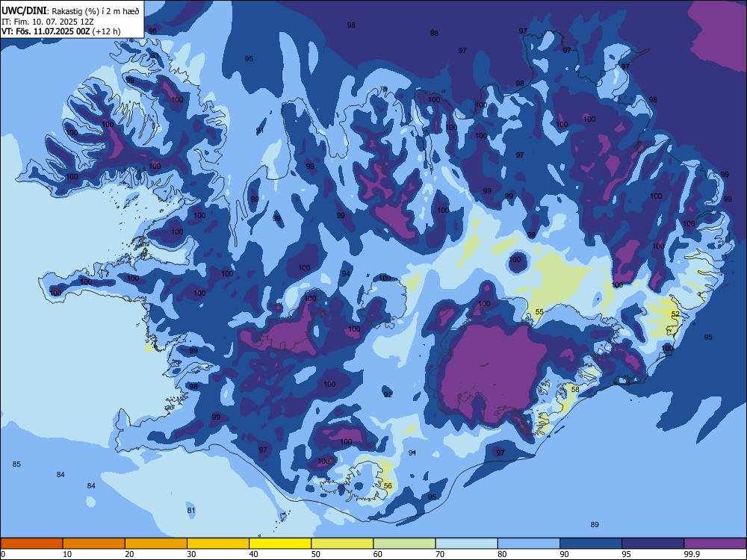Viewport: 747px width, 560px height.
Task: Click the legend tick label '30'
Action: click(x=191, y=554)
